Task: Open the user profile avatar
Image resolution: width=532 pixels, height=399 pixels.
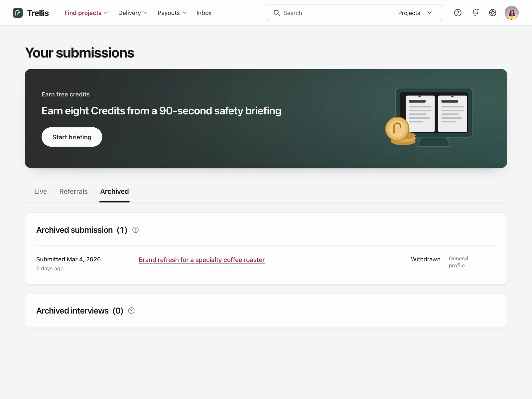Action: coord(512,13)
